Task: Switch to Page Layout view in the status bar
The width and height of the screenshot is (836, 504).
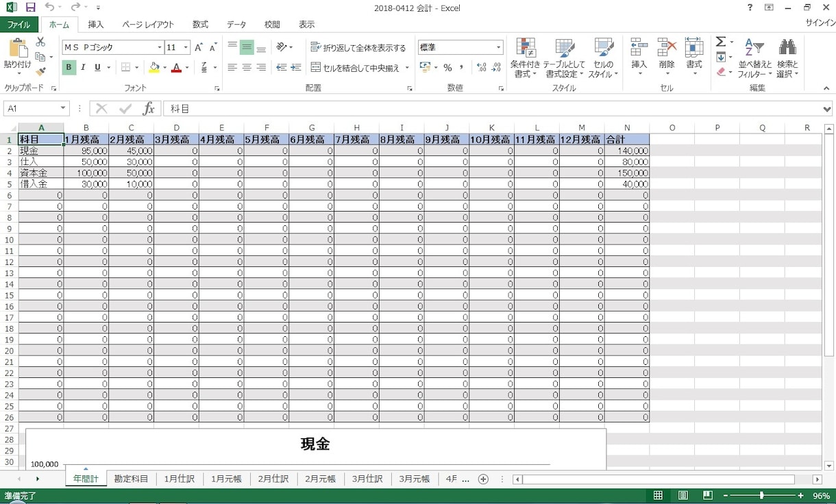Action: click(x=683, y=495)
